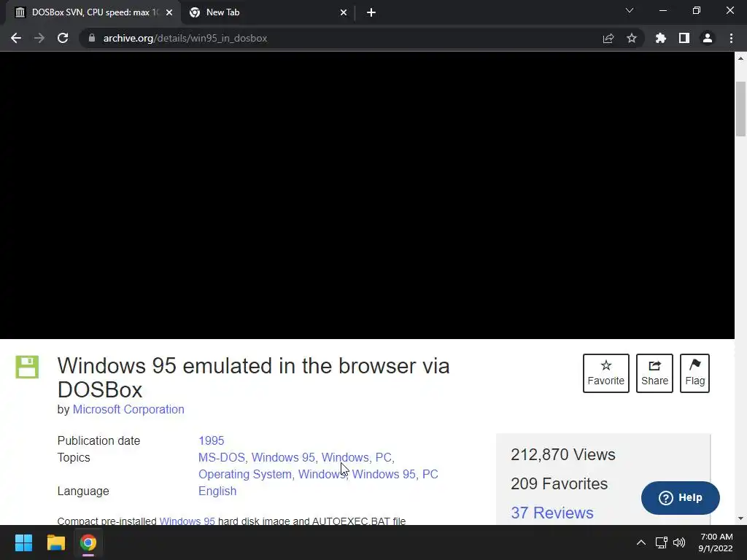Click the Chrome taskbar icon
Image resolution: width=747 pixels, height=560 pixels.
click(88, 542)
